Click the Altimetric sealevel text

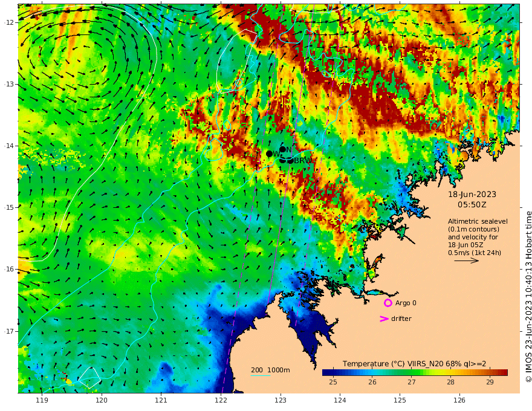[478, 221]
